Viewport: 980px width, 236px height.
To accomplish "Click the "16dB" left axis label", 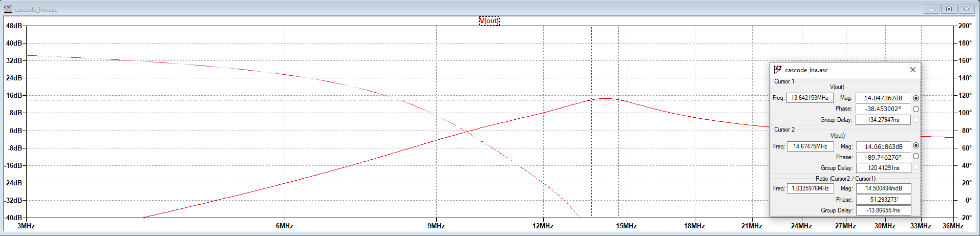I will (x=14, y=95).
